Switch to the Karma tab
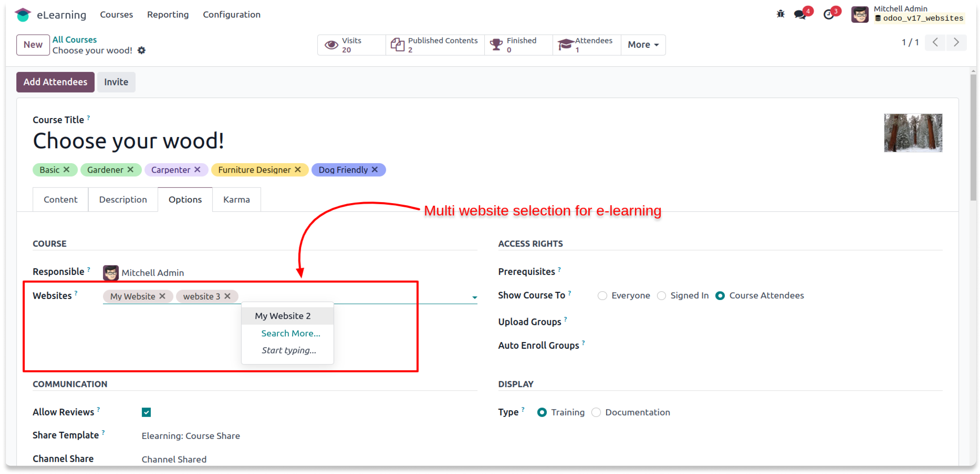The height and width of the screenshot is (474, 980). click(x=236, y=199)
